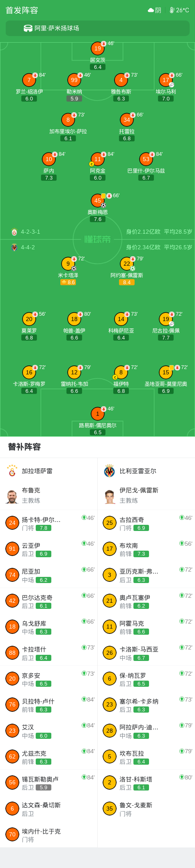View coach 伊尼戈-佩雷斯 profile photo
This screenshot has height=868, width=195.
coord(110,497)
